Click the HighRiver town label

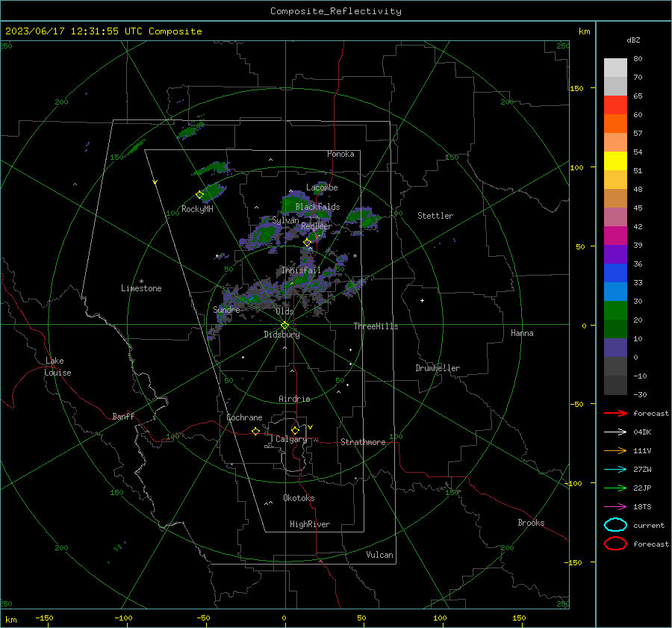(310, 524)
